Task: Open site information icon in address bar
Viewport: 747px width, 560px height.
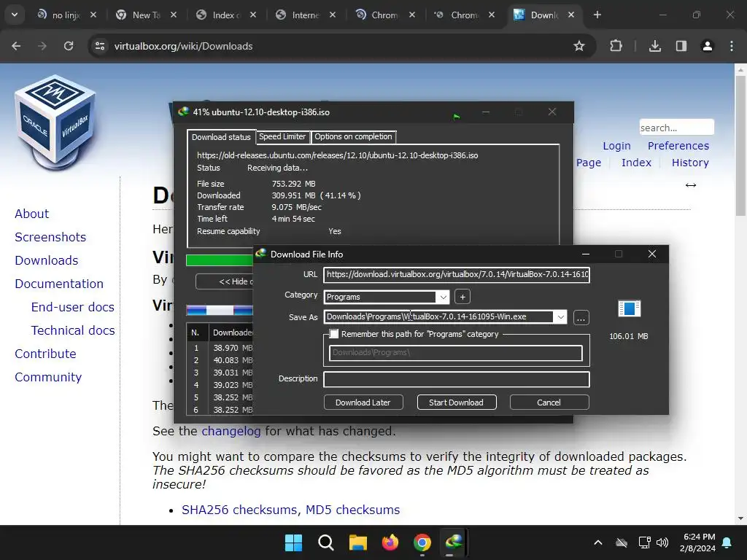Action: click(x=100, y=46)
